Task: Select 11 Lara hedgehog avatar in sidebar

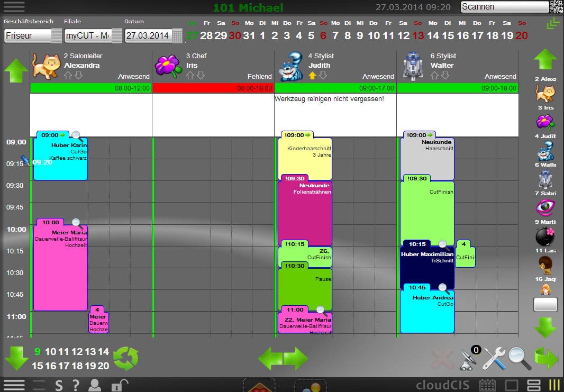Action: point(545,265)
